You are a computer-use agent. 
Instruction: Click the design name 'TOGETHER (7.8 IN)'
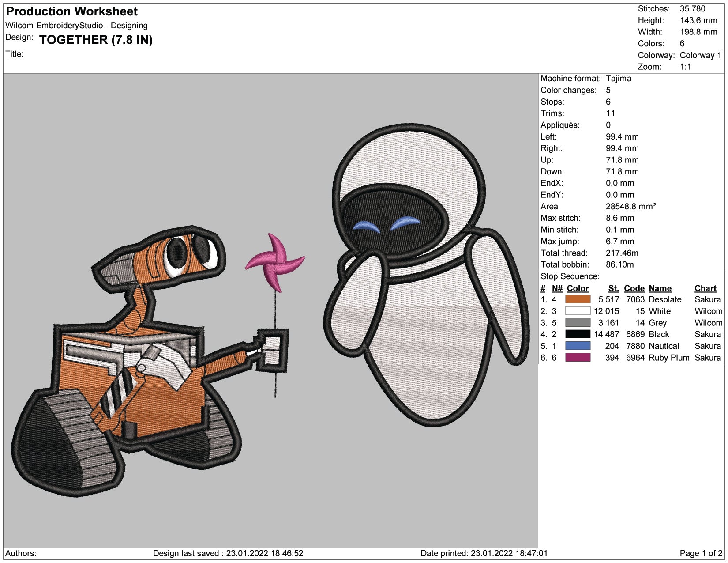(x=96, y=40)
